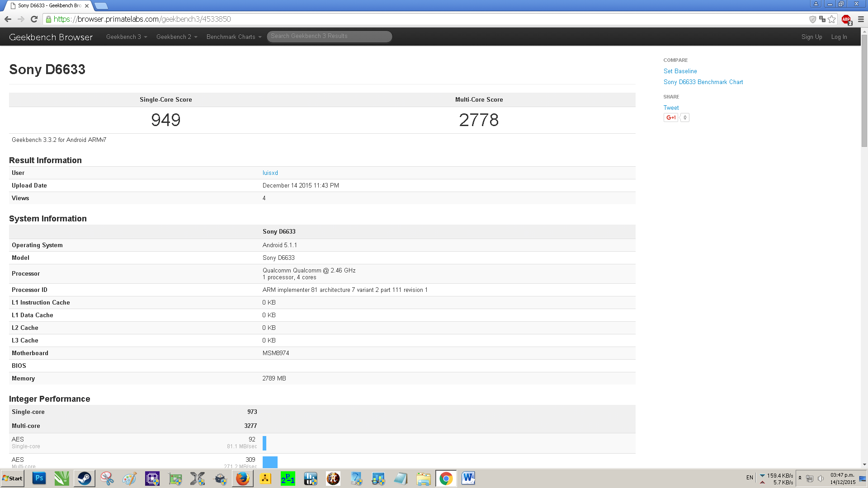868x488 pixels.
Task: Click the 2789 MB memory value
Action: (274, 378)
